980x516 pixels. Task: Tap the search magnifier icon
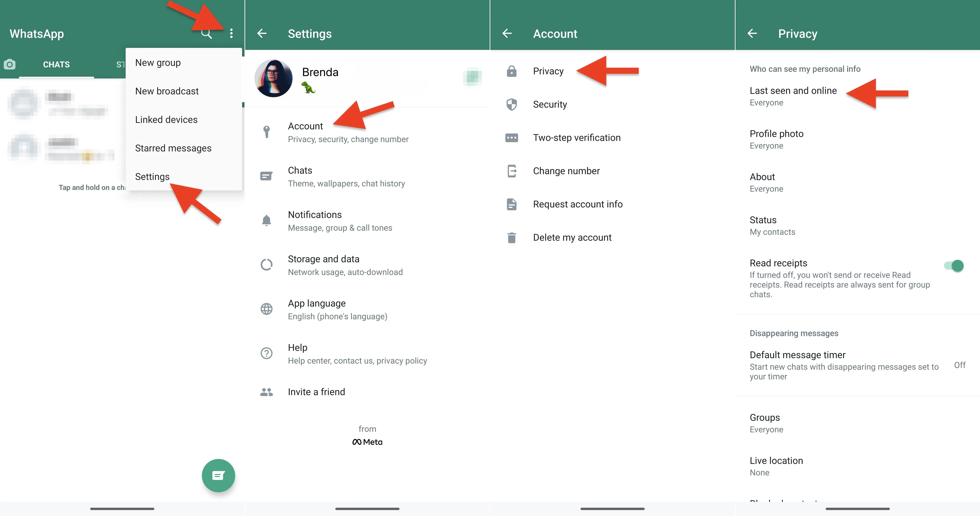207,34
